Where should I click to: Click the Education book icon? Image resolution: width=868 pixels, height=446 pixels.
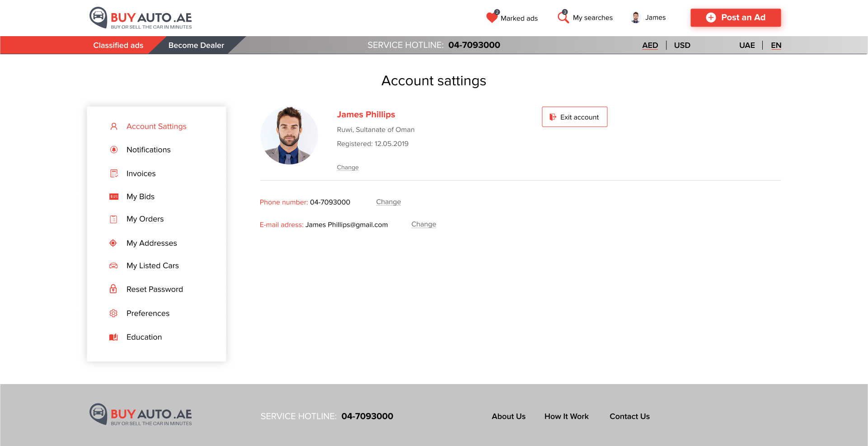point(113,337)
